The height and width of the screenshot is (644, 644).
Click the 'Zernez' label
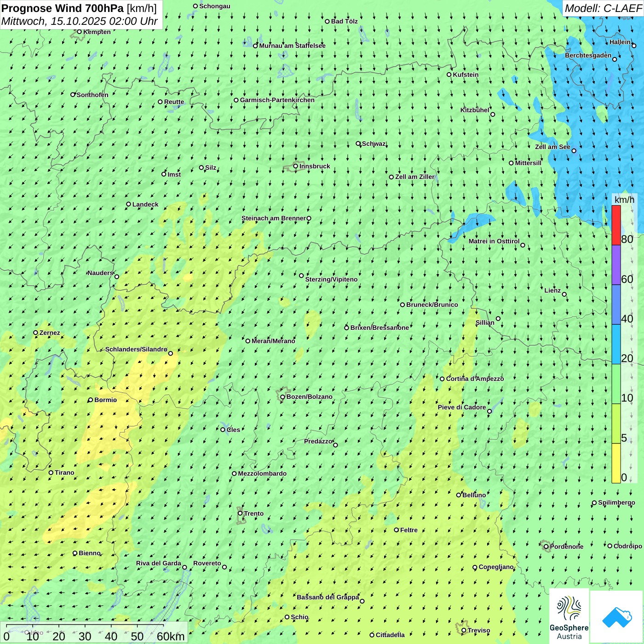tap(50, 333)
